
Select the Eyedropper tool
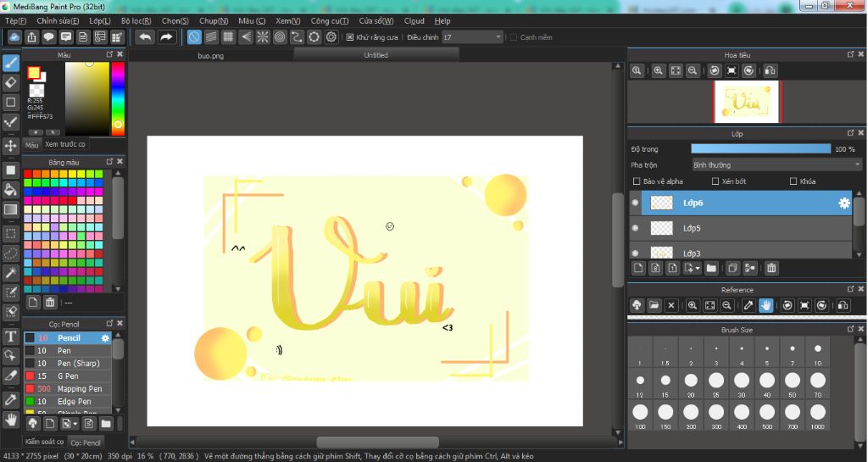[10, 400]
